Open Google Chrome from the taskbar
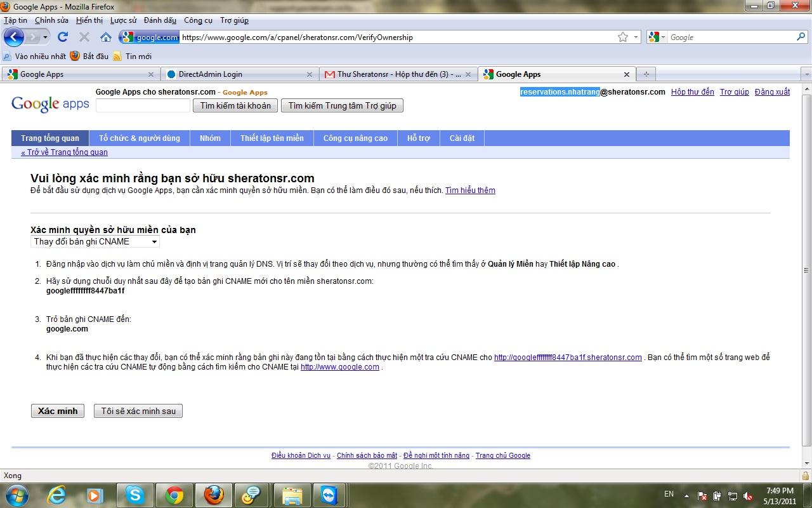This screenshot has height=508, width=812. (174, 495)
